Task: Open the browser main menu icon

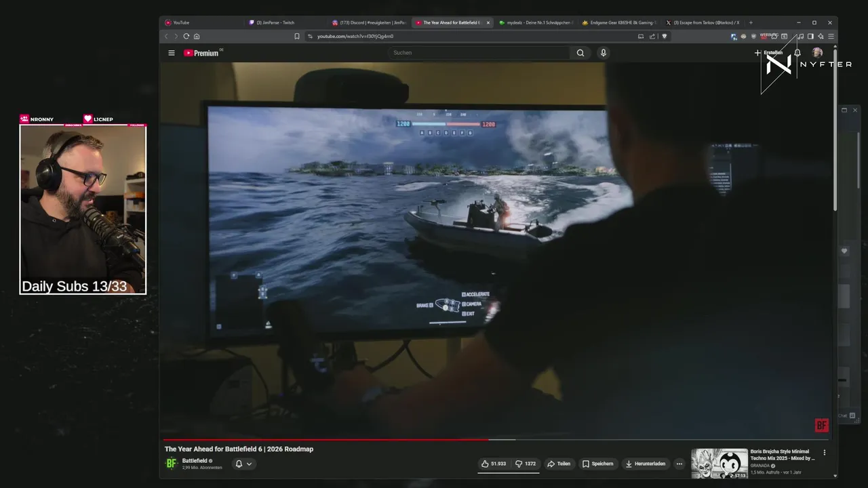Action: tap(831, 37)
